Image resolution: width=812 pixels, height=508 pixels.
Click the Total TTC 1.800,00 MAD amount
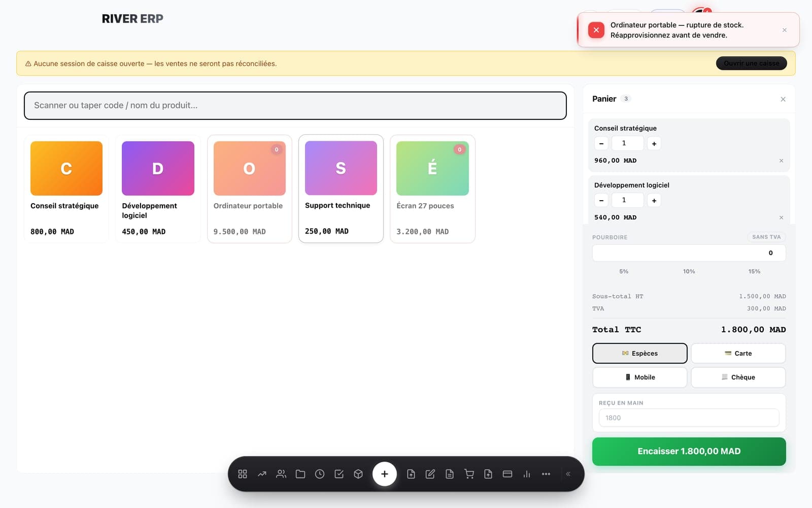click(x=753, y=330)
